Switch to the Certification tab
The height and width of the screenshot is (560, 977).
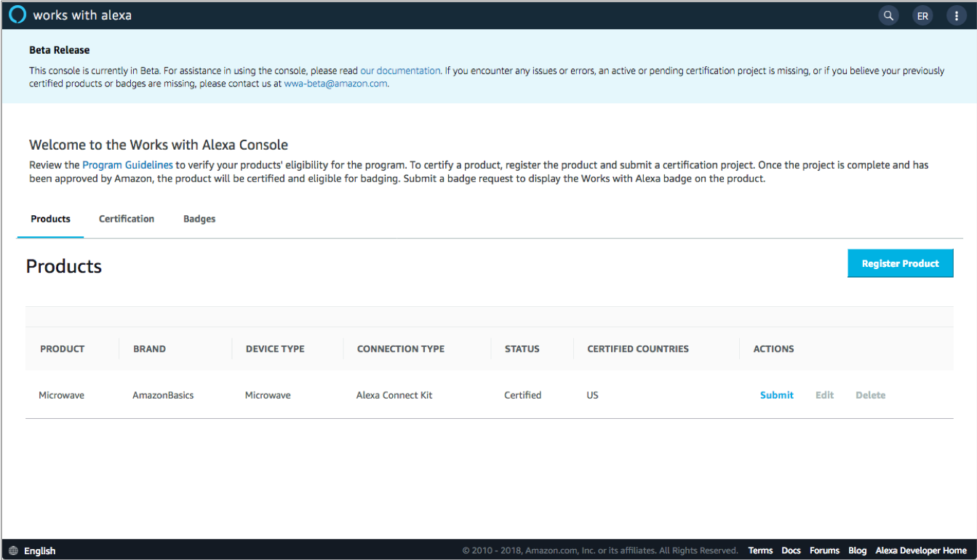pos(127,219)
